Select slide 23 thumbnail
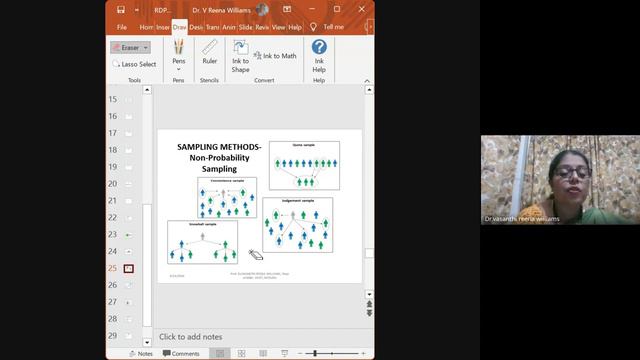Screen dimensions: 640x360 129,235
